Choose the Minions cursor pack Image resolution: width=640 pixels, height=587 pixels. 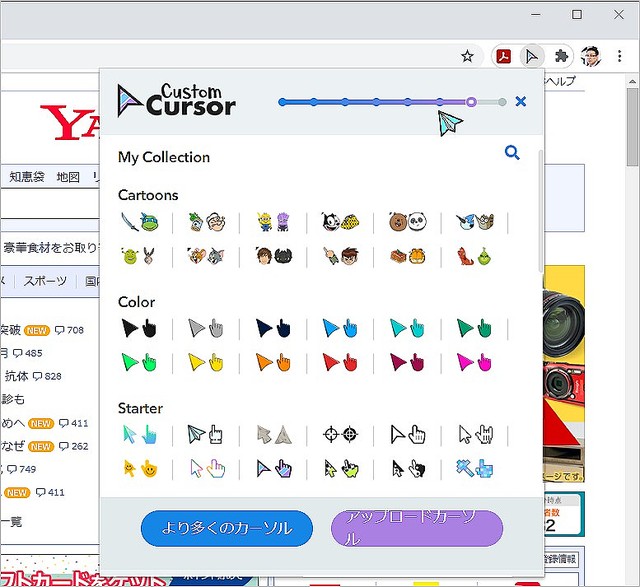click(x=273, y=222)
